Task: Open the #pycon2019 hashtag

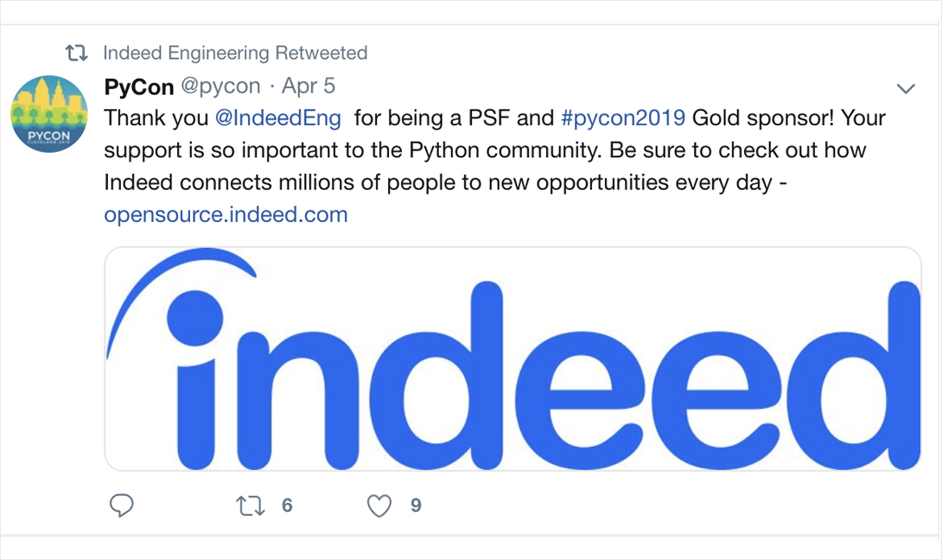Action: [623, 117]
